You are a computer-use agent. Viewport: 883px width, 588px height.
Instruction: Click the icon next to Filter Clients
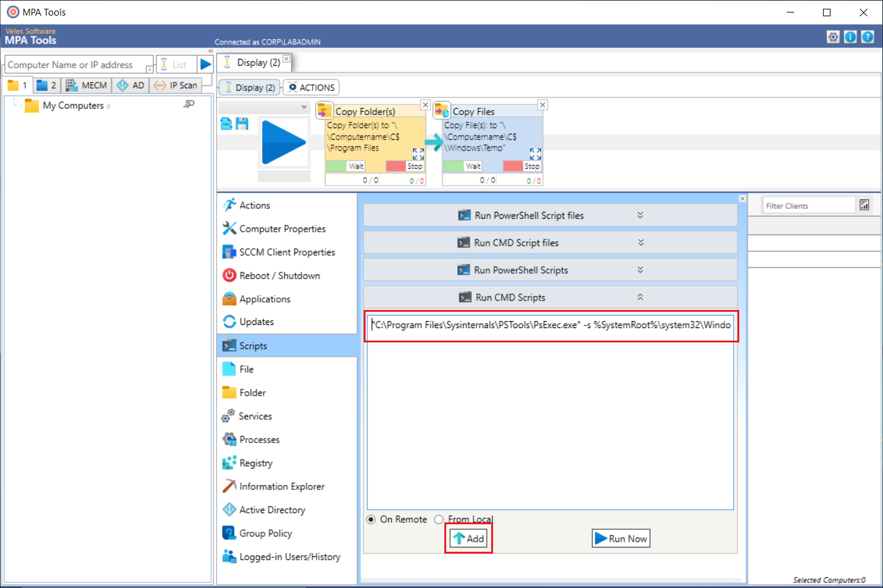tap(864, 205)
